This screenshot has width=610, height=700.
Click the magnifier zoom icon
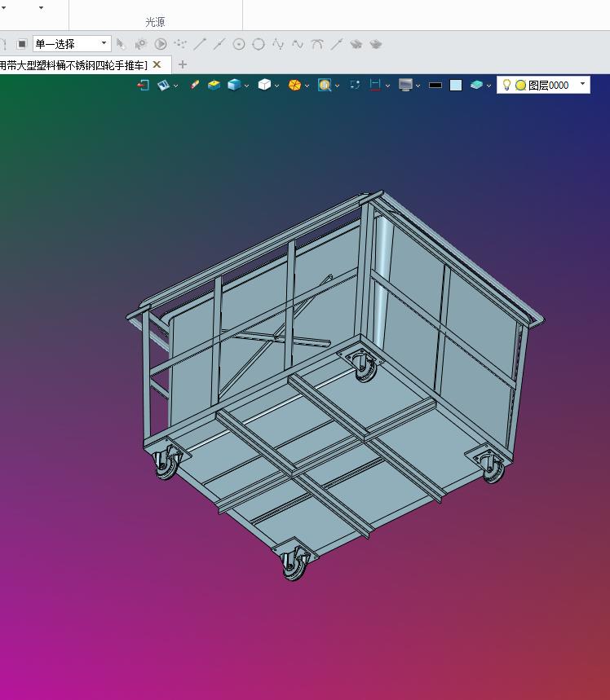click(x=325, y=85)
